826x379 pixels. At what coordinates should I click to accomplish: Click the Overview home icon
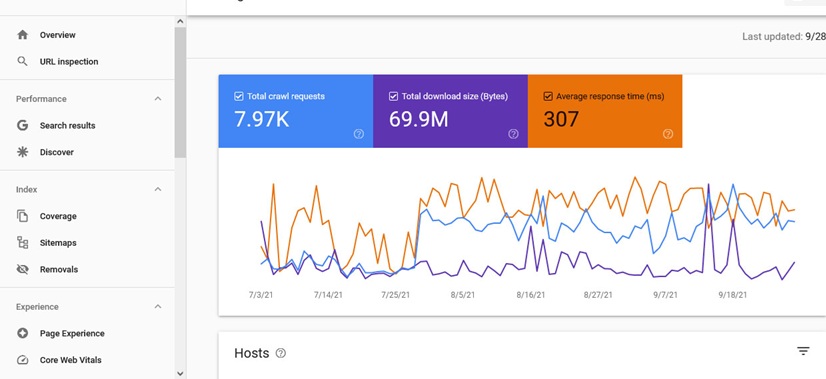click(x=22, y=35)
